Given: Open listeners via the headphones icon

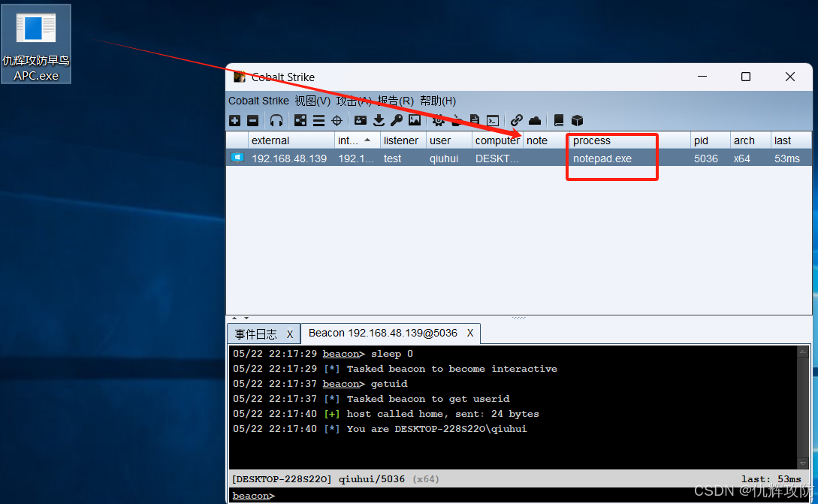Looking at the screenshot, I should click(276, 120).
